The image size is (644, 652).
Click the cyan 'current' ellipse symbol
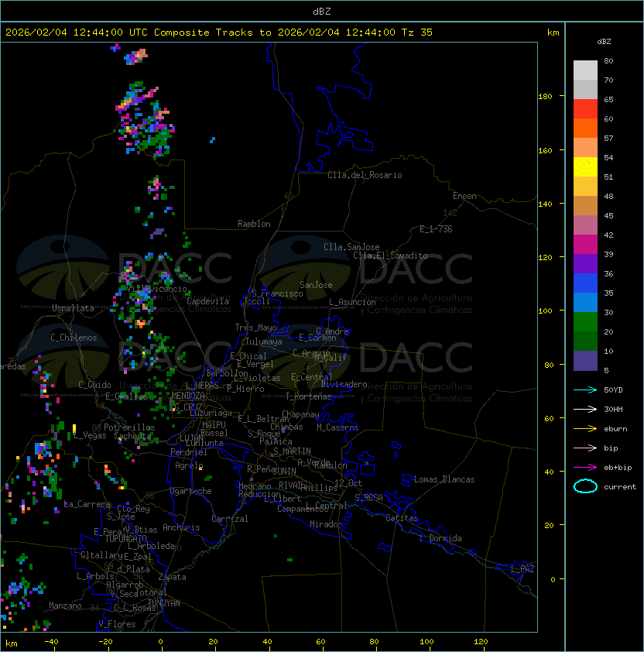click(585, 486)
